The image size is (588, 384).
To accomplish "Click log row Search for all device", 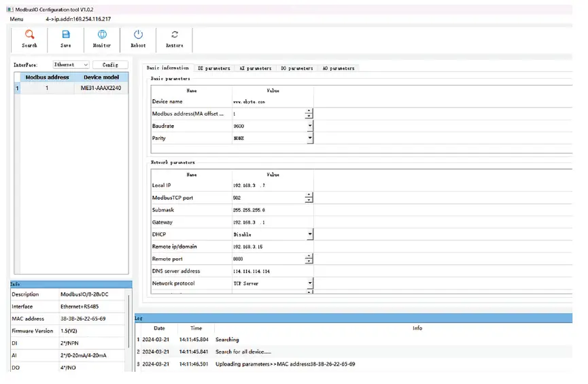I will [353, 352].
